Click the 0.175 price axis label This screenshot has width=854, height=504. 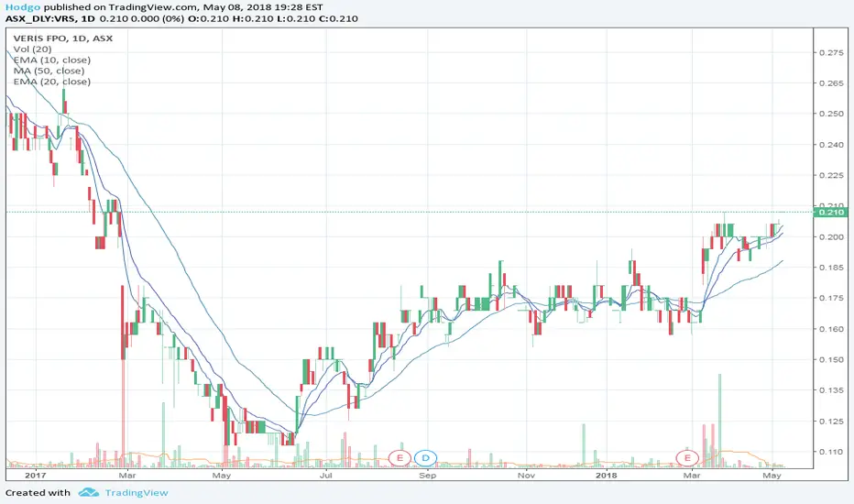point(831,298)
